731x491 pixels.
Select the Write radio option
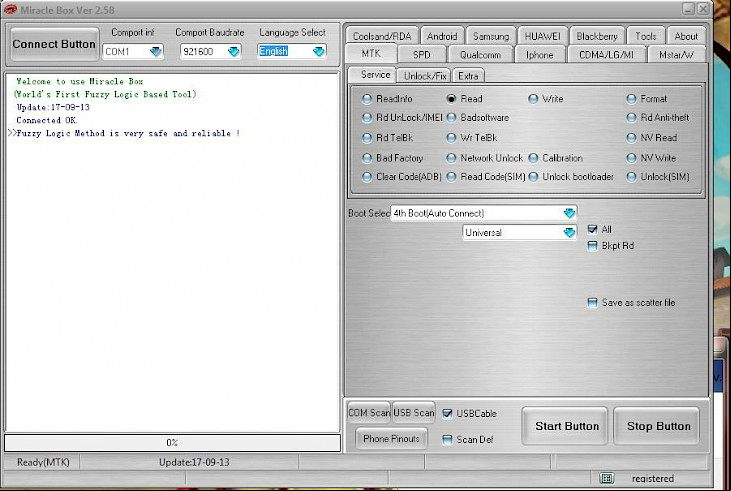click(x=546, y=99)
